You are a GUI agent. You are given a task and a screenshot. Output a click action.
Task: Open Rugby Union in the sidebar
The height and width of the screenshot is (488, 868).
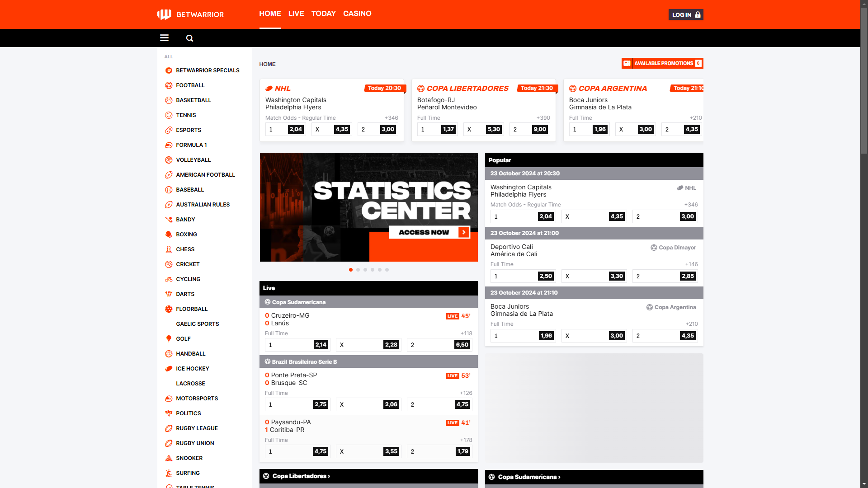195,443
